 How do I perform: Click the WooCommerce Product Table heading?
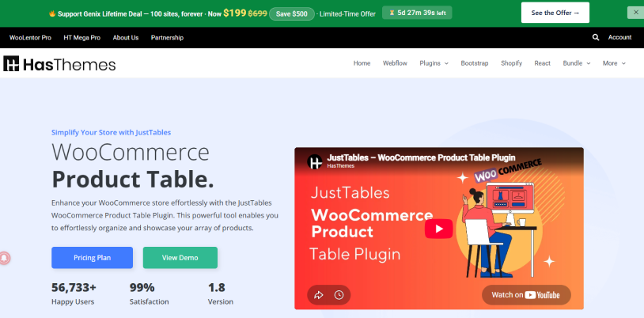(133, 165)
